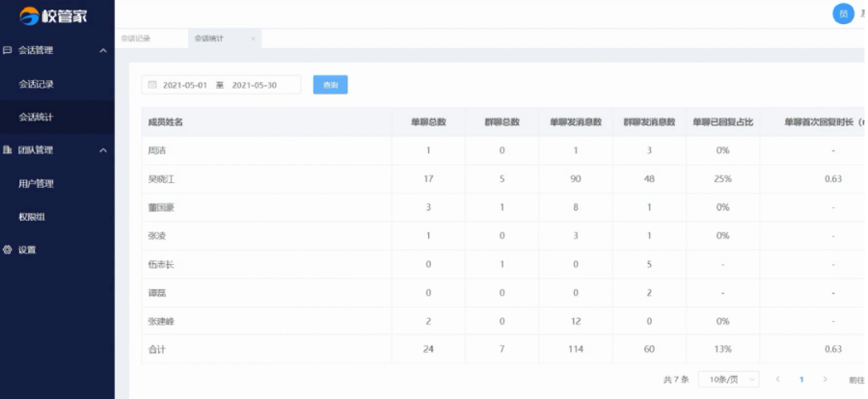The height and width of the screenshot is (399, 868).
Task: Click the 设置 gear icon
Action: 8,250
